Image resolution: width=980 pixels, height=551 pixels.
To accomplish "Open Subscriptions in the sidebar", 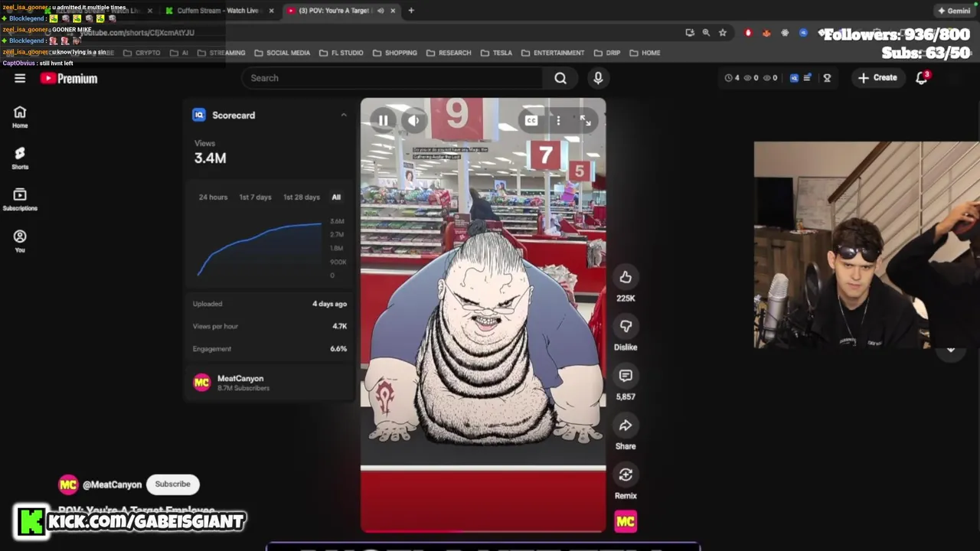I will pyautogui.click(x=20, y=200).
